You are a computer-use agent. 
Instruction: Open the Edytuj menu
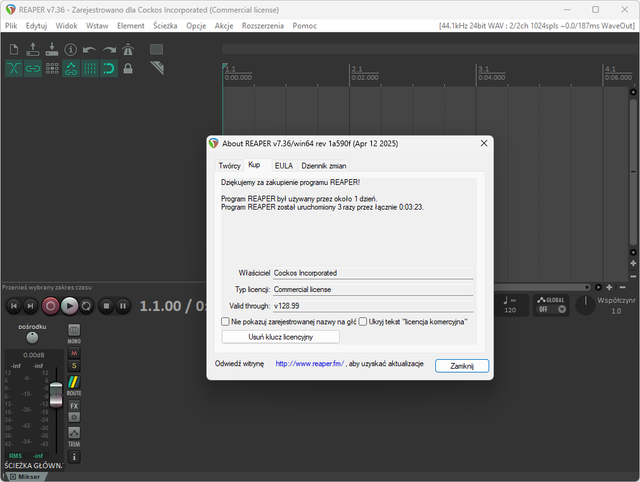pos(36,26)
